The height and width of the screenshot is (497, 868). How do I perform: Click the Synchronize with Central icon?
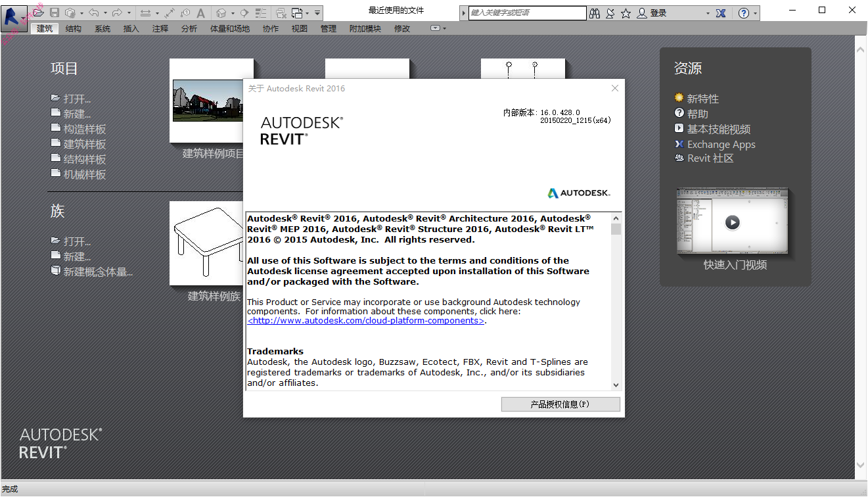[70, 12]
